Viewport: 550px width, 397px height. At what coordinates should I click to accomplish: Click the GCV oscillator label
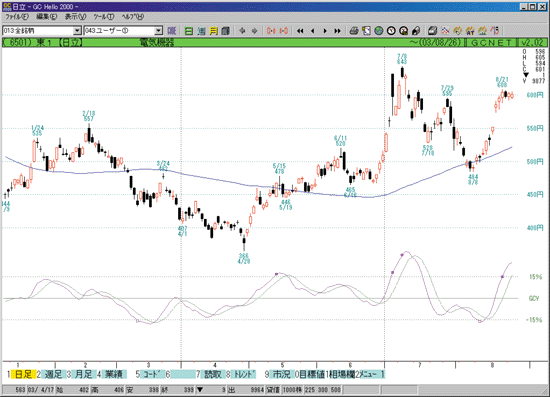point(534,298)
